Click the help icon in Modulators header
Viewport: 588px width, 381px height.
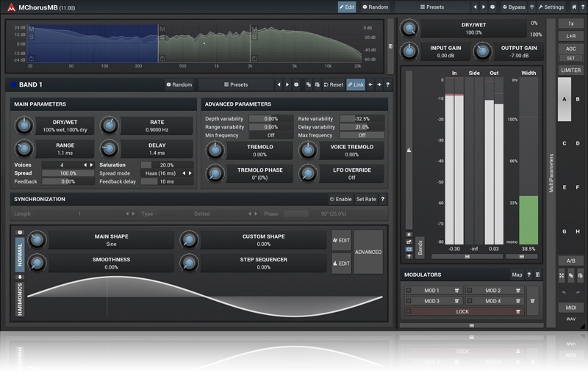[x=528, y=275]
